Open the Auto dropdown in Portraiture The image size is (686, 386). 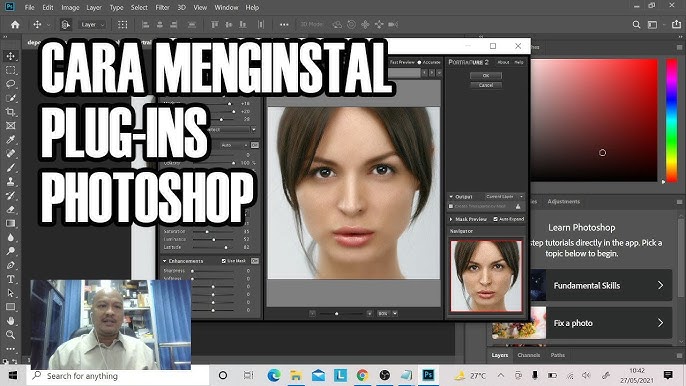(x=234, y=145)
